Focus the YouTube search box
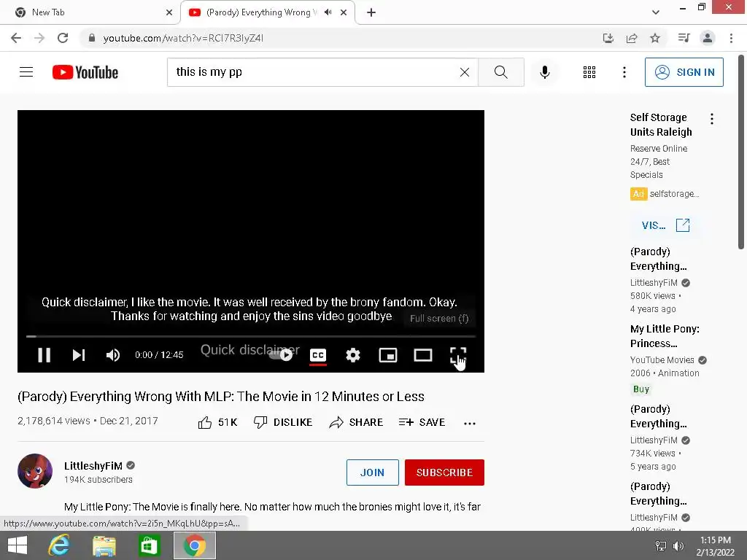This screenshot has height=560, width=747. (x=314, y=72)
